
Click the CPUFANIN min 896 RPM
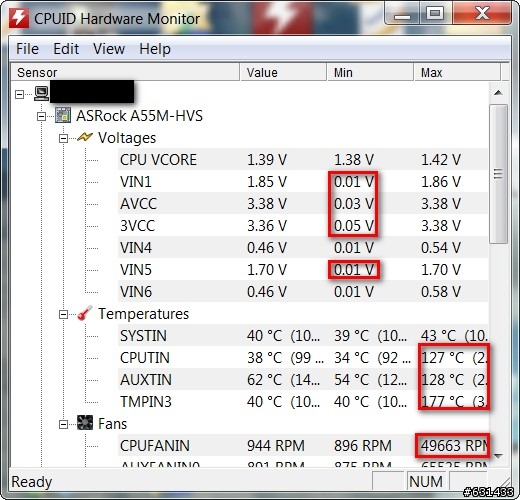pyautogui.click(x=363, y=446)
